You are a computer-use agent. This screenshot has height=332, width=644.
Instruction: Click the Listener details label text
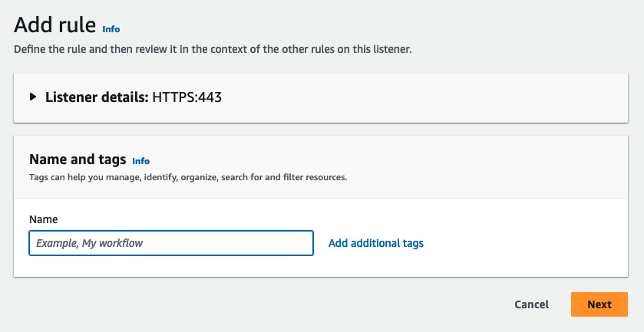coord(97,97)
